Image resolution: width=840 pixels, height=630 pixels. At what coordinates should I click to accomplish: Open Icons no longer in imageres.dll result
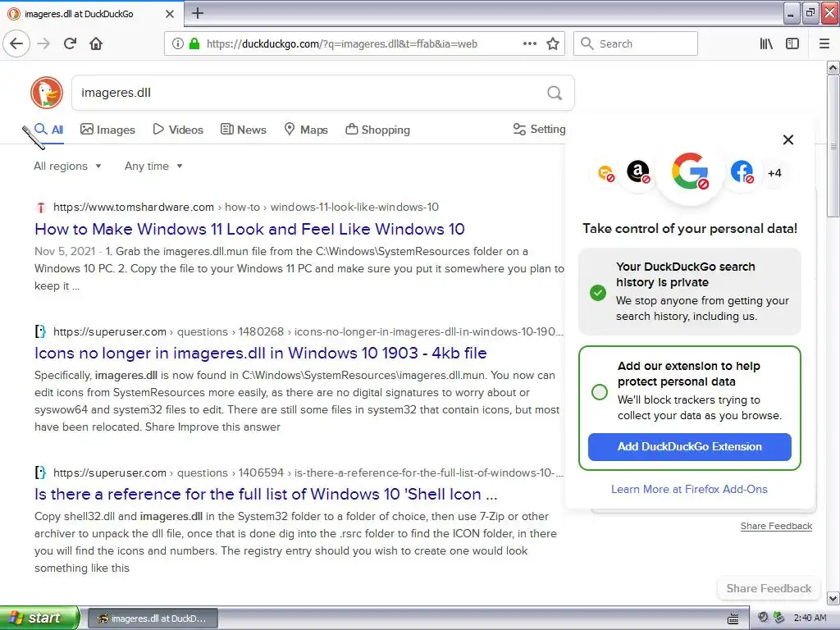pos(260,353)
